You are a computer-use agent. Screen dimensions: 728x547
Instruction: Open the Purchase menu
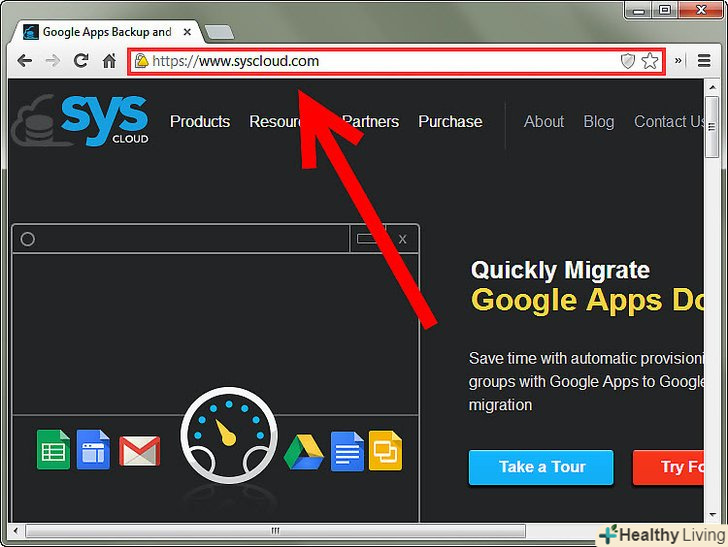click(x=450, y=122)
